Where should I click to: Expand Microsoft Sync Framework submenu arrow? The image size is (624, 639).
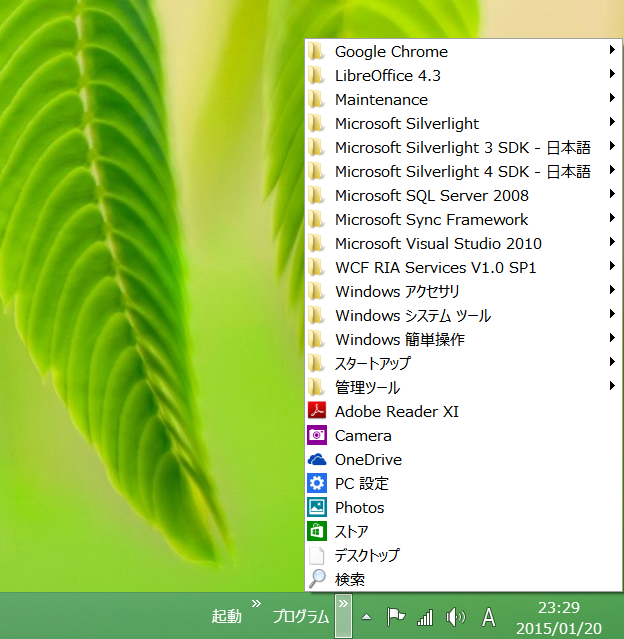tap(612, 218)
